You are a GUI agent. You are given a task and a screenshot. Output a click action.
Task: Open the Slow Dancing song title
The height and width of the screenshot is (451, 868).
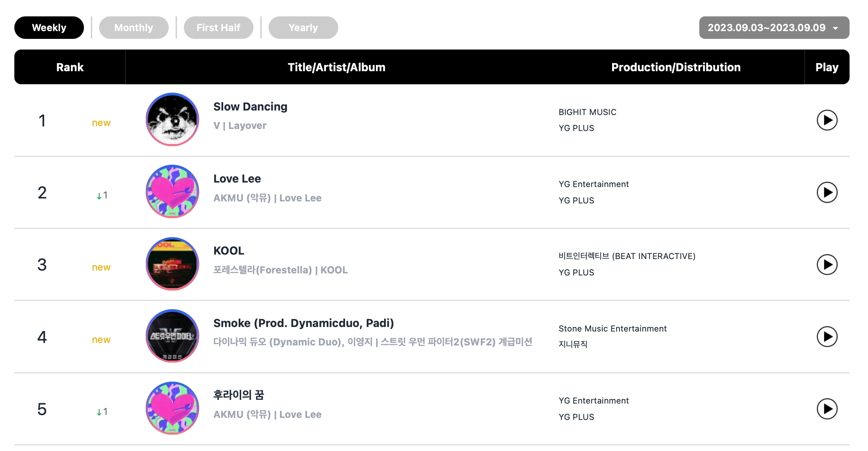tap(250, 107)
